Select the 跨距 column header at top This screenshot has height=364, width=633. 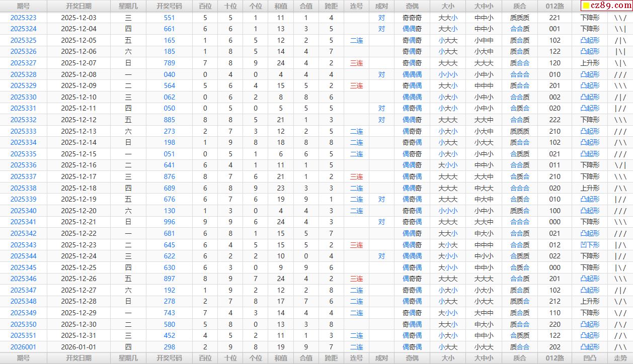331,6
